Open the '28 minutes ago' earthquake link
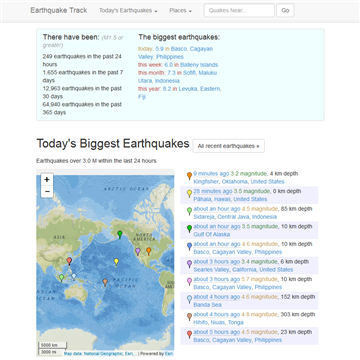The image size is (360, 360). point(213,191)
